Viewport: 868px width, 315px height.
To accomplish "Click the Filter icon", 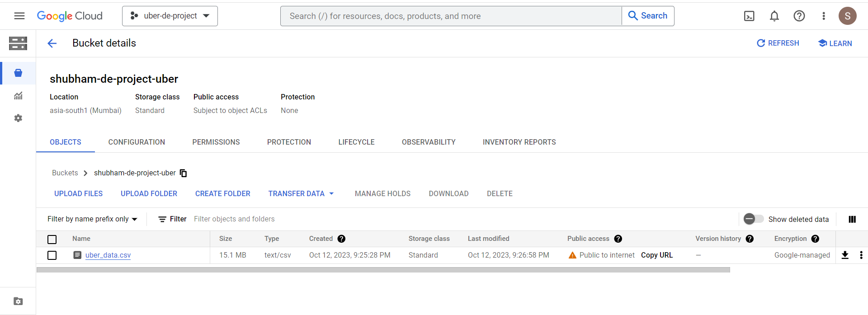I will tap(162, 219).
